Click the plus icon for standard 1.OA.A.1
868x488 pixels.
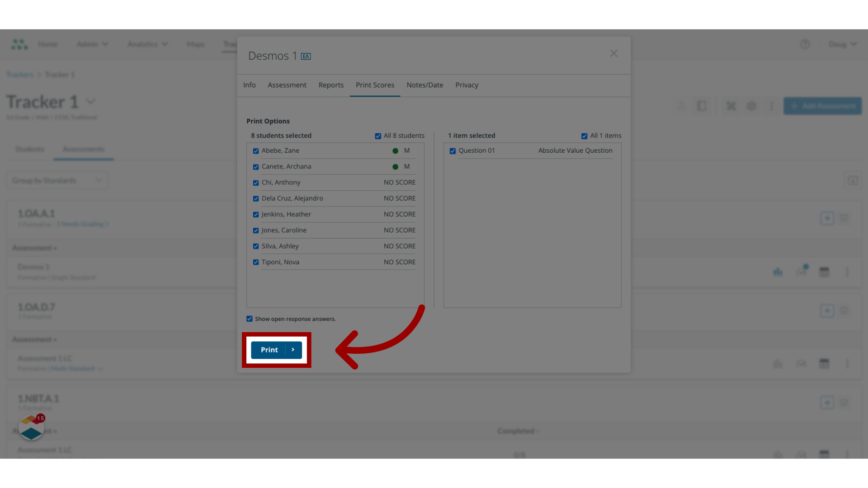click(827, 218)
